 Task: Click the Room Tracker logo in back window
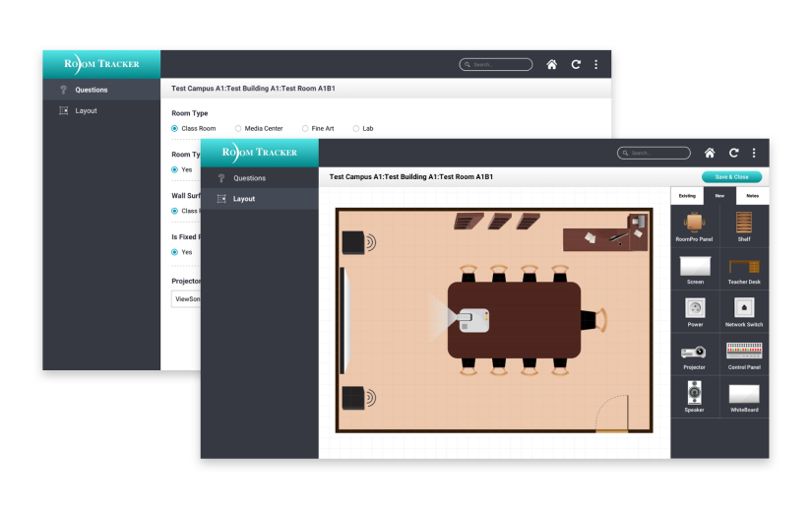point(101,64)
